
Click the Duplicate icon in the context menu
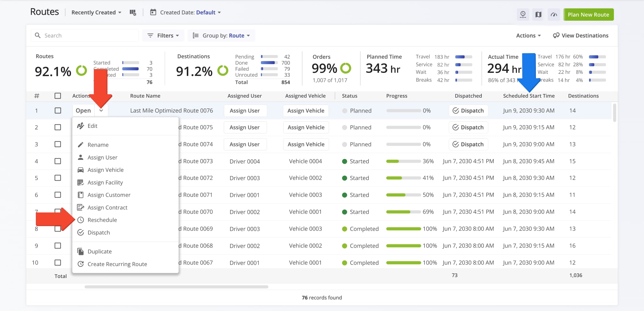click(81, 251)
